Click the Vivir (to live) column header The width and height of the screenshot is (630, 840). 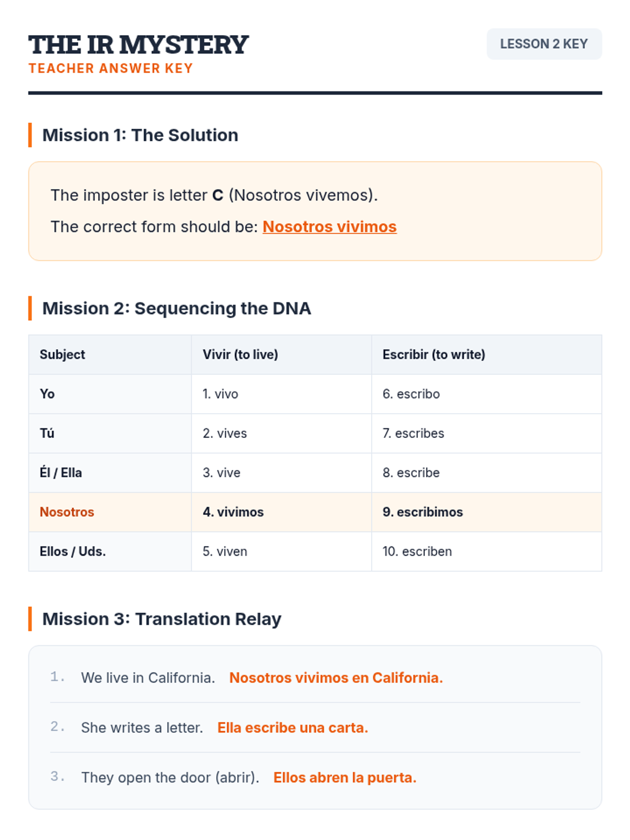pos(240,355)
